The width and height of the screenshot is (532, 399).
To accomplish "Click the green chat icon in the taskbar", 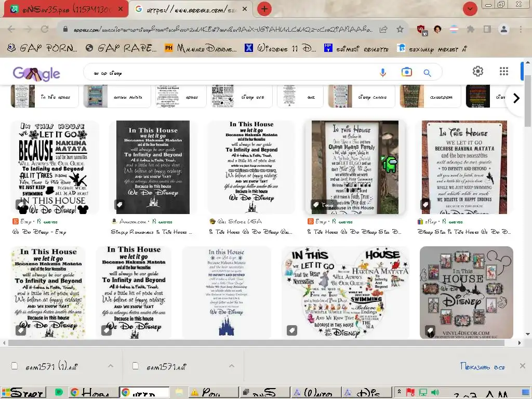I will click(59, 393).
